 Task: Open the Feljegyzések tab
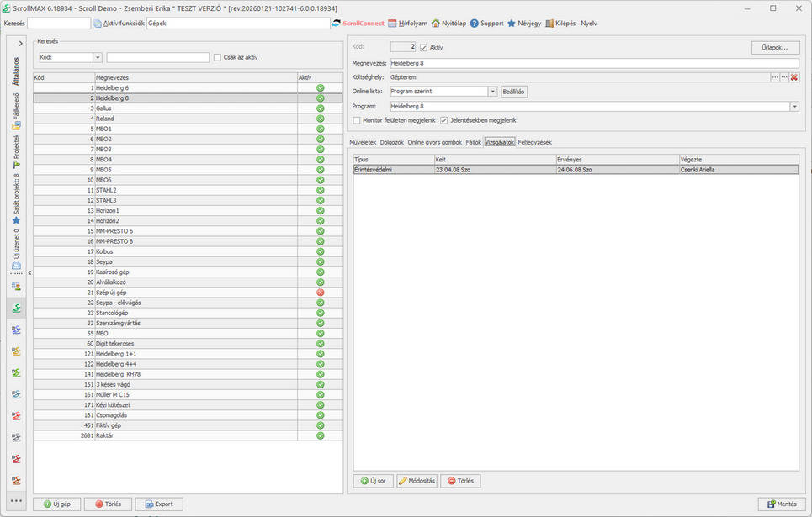point(534,142)
